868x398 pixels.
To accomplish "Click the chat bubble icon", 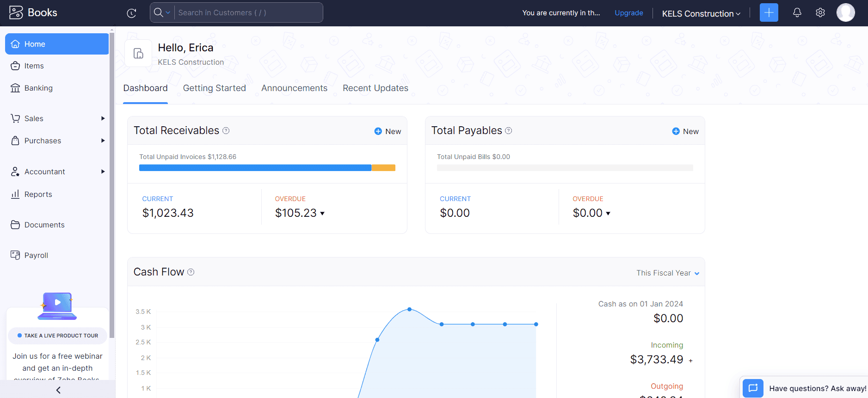I will coord(753,388).
